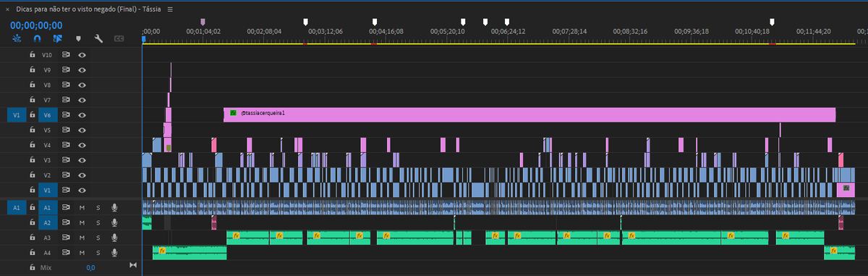Screen dimensions: 868x276
Task: Hide track V4 output with eye
Action: coord(82,145)
